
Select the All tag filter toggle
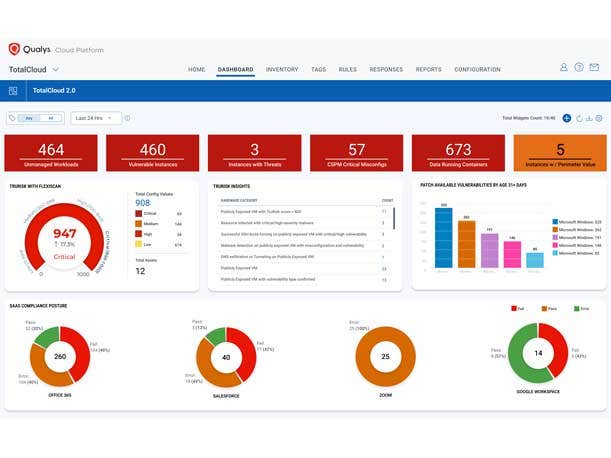coord(51,118)
